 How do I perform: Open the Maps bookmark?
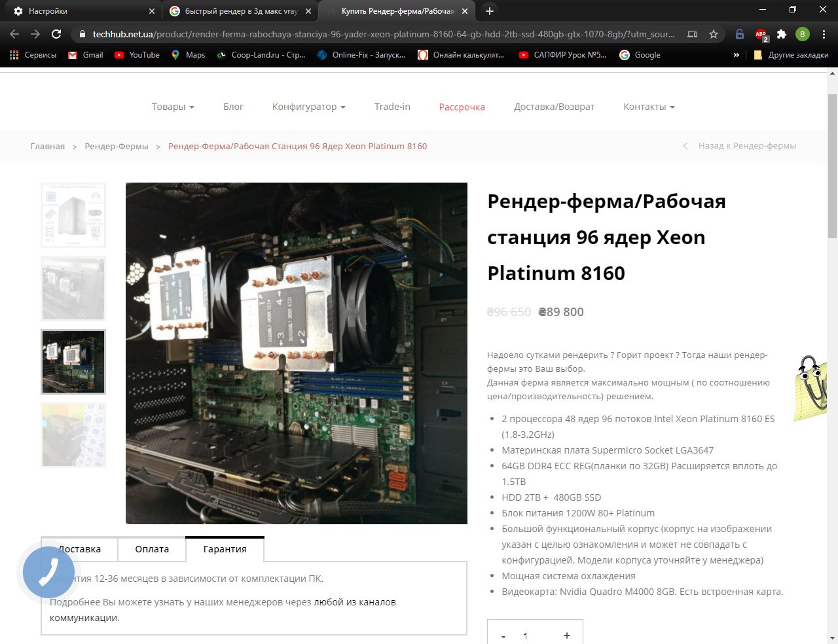[x=188, y=55]
